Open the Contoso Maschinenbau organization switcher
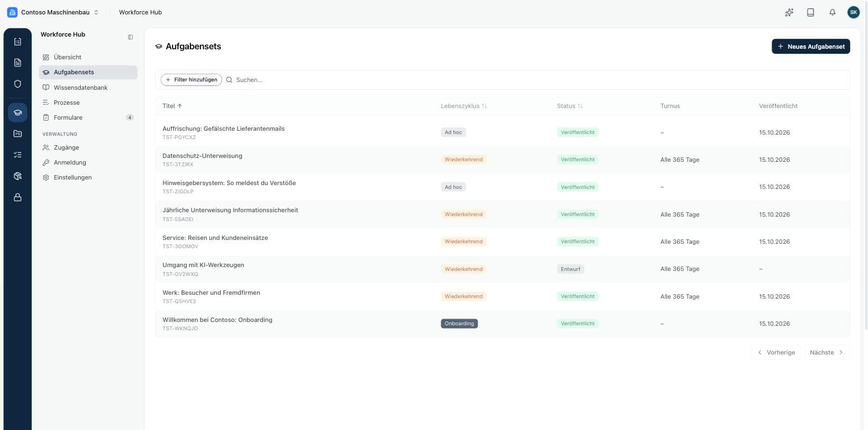This screenshot has width=868, height=430. (53, 12)
